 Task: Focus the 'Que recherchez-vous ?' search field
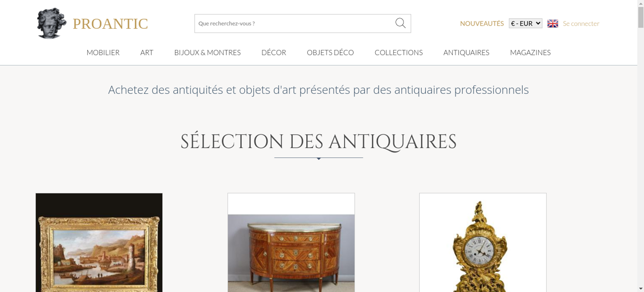294,23
